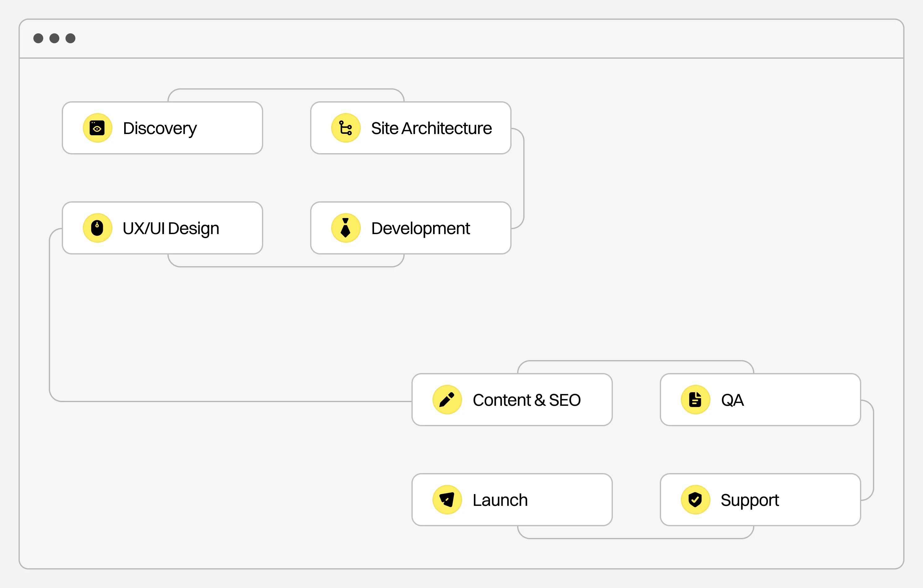923x588 pixels.
Task: Click the Development tie icon
Action: click(x=346, y=228)
